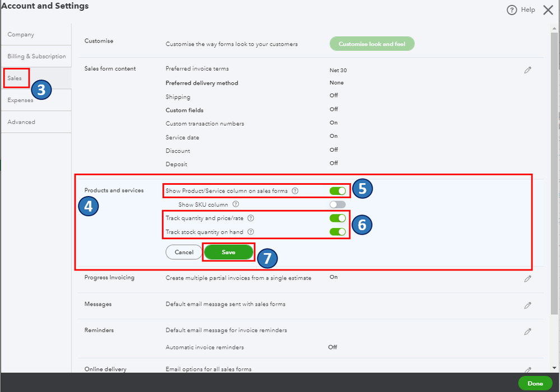Image resolution: width=560 pixels, height=392 pixels.
Task: Edit Messages section pencil icon
Action: pyautogui.click(x=527, y=305)
